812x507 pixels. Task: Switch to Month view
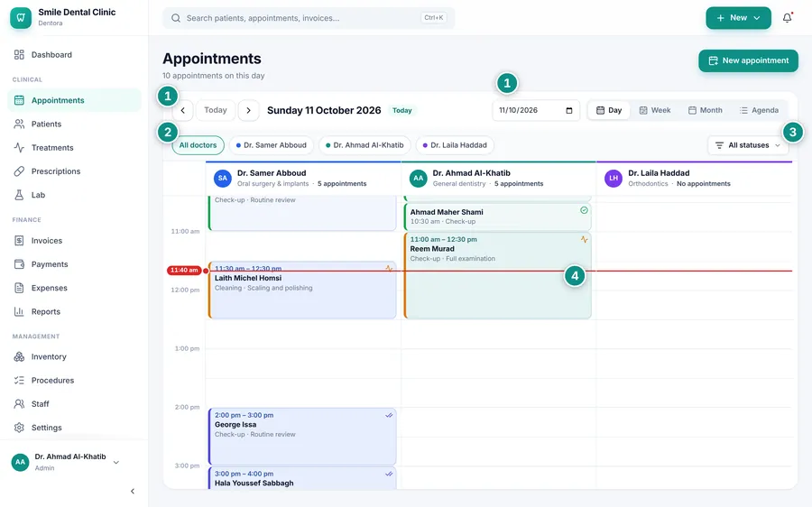705,110
